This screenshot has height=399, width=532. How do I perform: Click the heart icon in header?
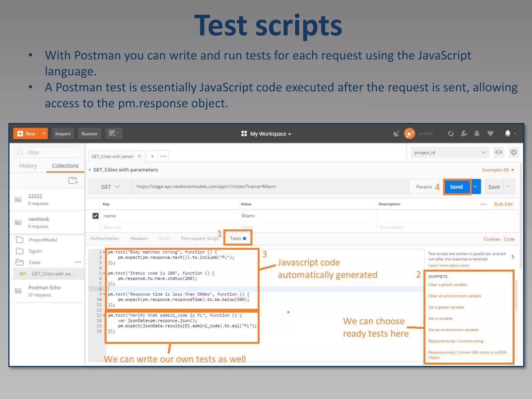490,134
